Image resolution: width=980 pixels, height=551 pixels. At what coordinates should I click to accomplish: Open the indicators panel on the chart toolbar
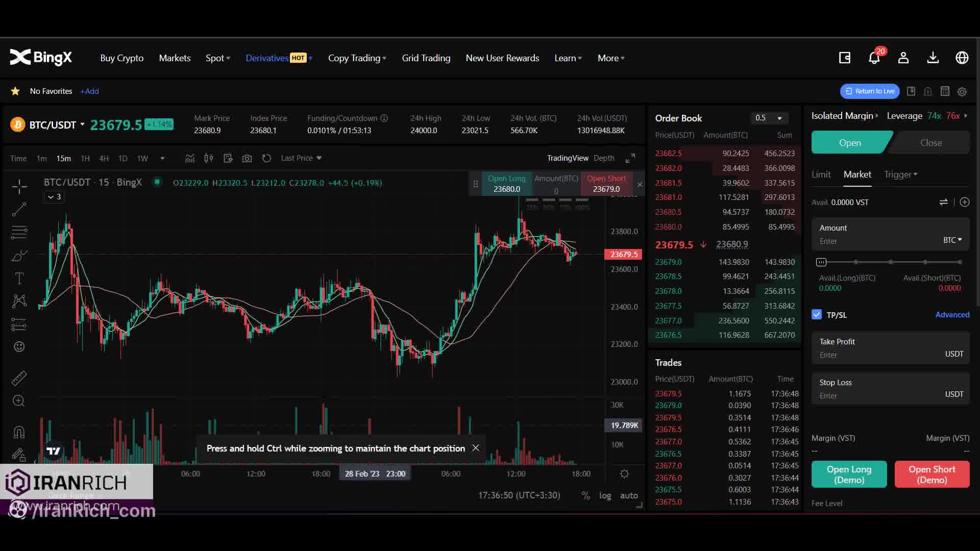189,158
